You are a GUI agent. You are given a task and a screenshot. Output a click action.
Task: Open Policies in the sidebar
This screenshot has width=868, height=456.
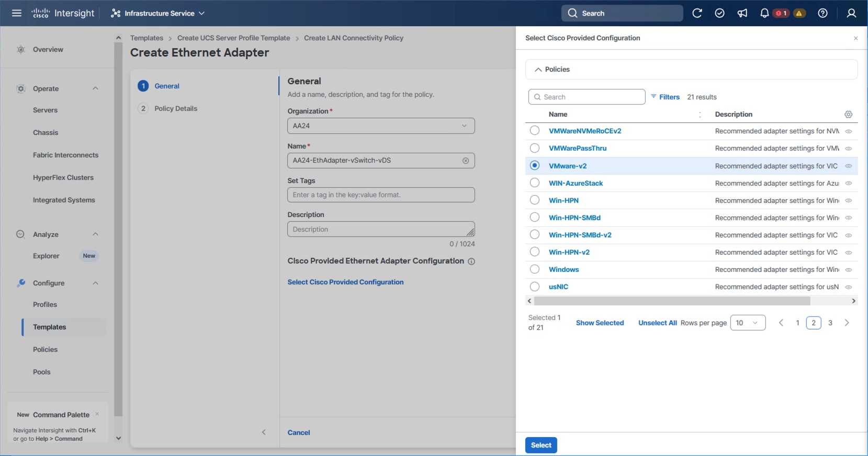[x=46, y=350]
